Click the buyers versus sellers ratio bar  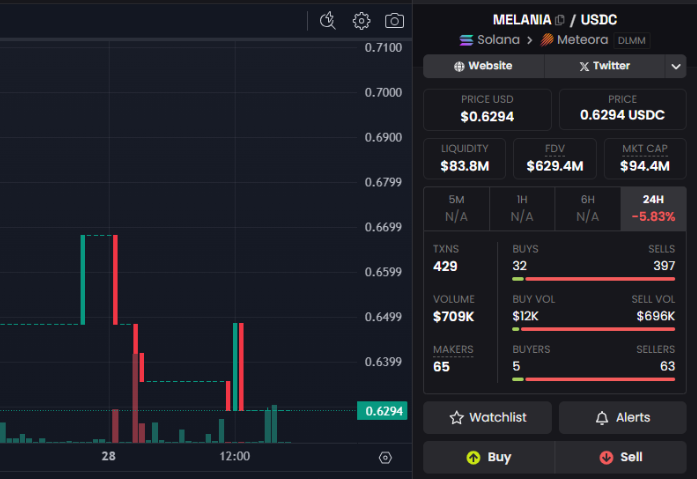tap(593, 379)
